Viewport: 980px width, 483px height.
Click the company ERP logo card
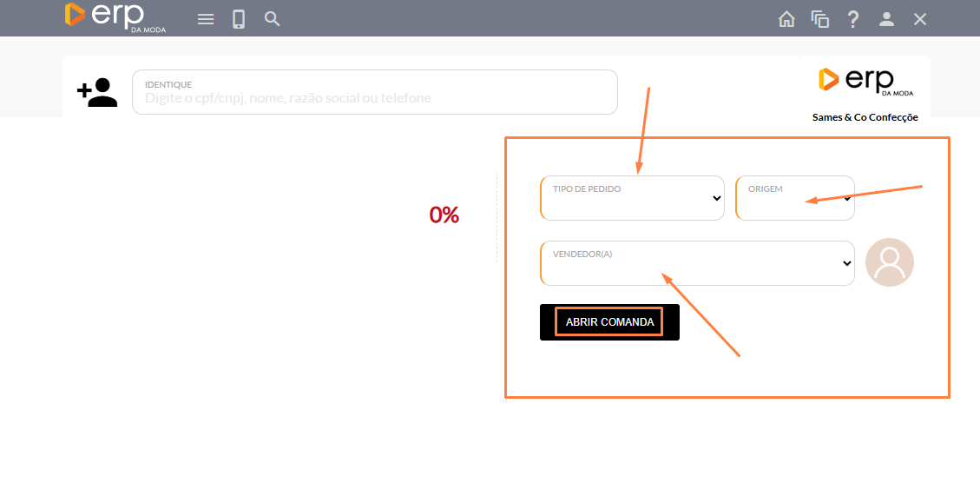(865, 81)
